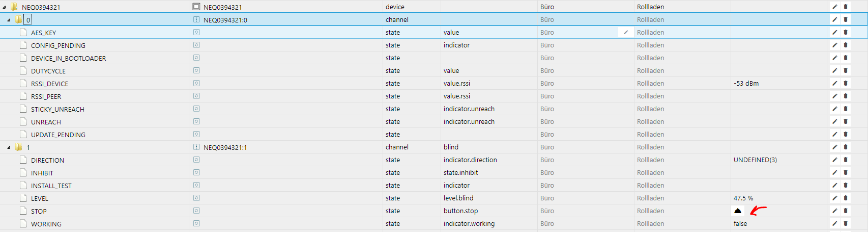Edit the LEVEL state object with pencil

point(834,198)
